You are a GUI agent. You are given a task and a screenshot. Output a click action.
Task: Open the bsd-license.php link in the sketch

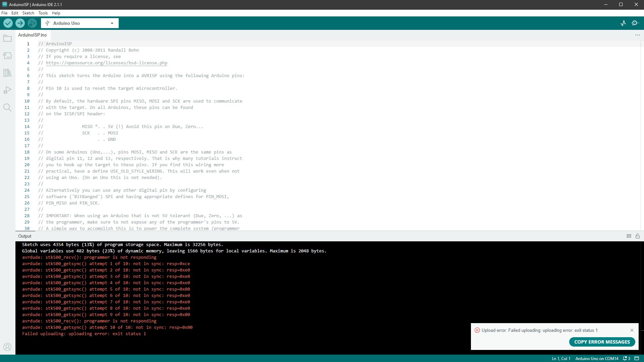[x=107, y=63]
